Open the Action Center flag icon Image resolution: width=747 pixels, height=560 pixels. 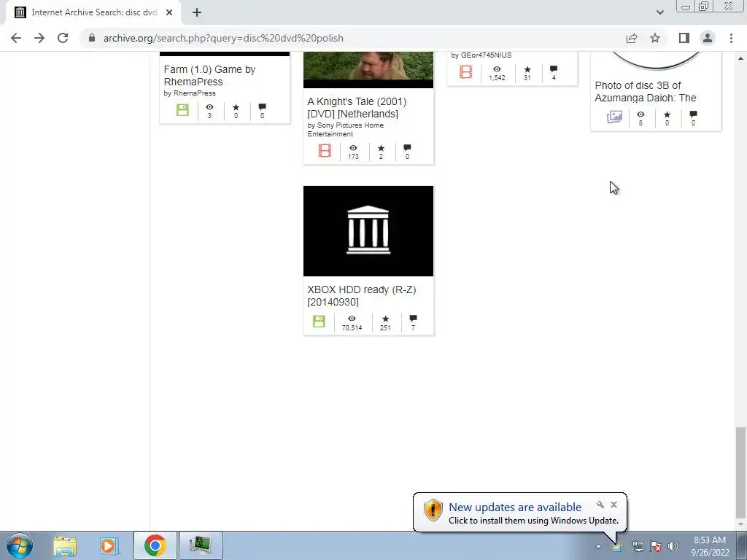[656, 546]
